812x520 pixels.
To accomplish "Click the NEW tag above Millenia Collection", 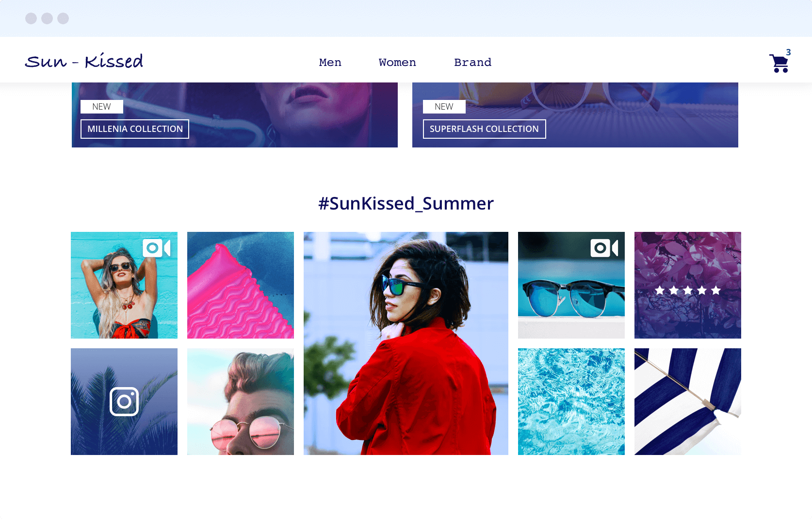I will pyautogui.click(x=102, y=107).
